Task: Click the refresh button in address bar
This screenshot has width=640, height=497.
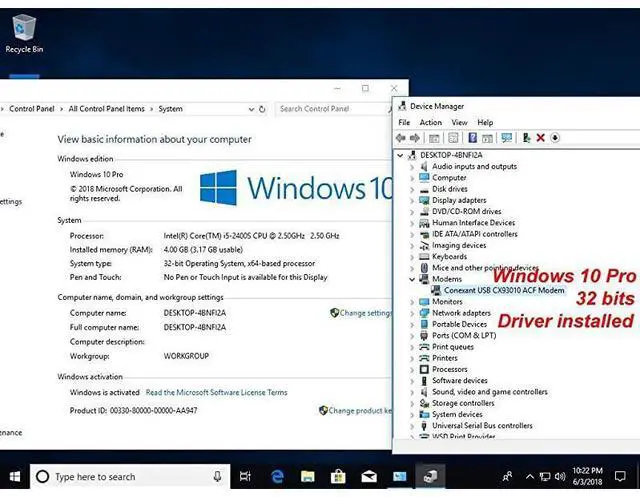Action: [262, 109]
